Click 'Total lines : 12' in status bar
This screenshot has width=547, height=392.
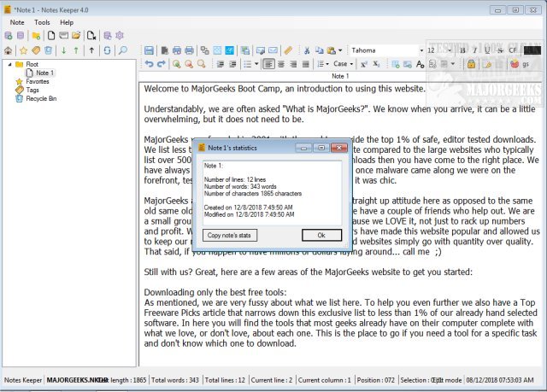225,380
